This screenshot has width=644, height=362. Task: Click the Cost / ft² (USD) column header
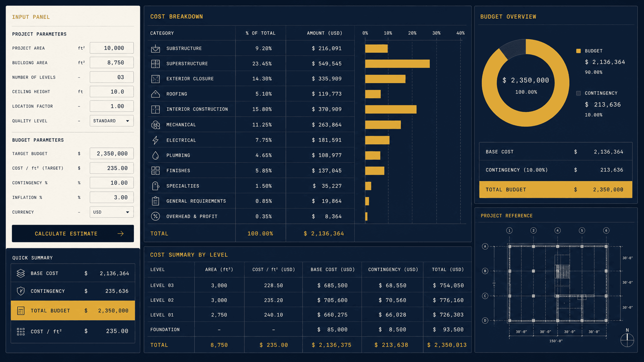(274, 270)
